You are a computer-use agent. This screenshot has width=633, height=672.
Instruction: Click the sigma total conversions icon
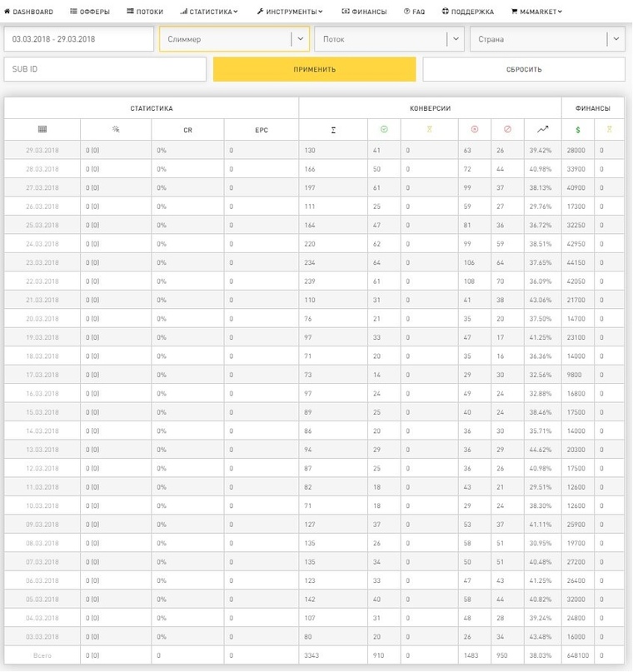(333, 129)
